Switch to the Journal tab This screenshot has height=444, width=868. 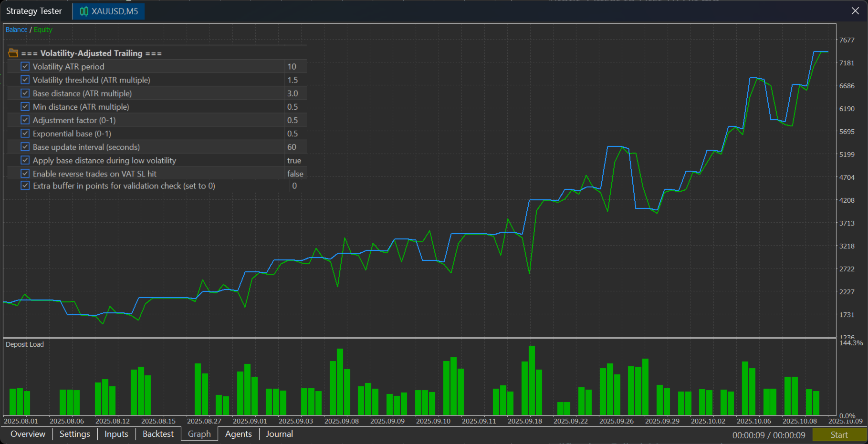280,434
